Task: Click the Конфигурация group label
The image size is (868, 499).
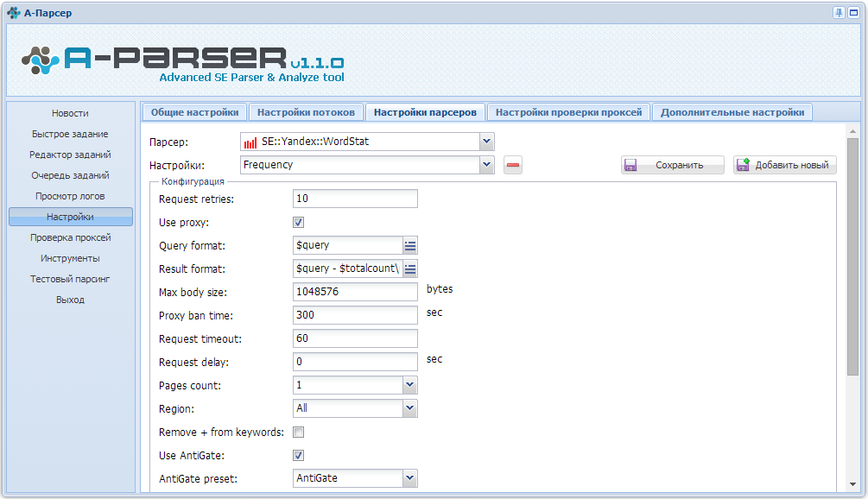Action: [193, 181]
